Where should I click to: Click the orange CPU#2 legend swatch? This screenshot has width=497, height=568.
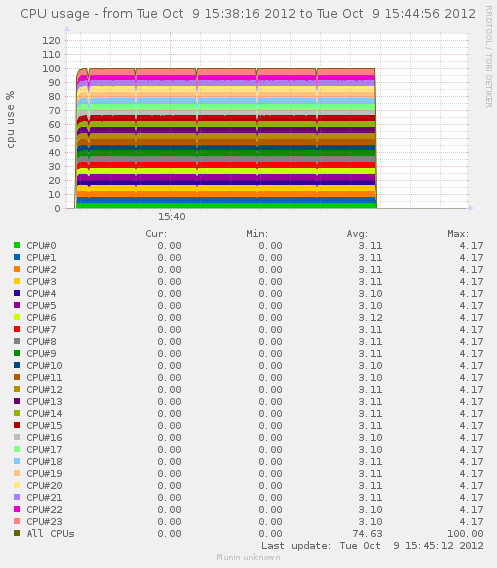click(x=17, y=269)
